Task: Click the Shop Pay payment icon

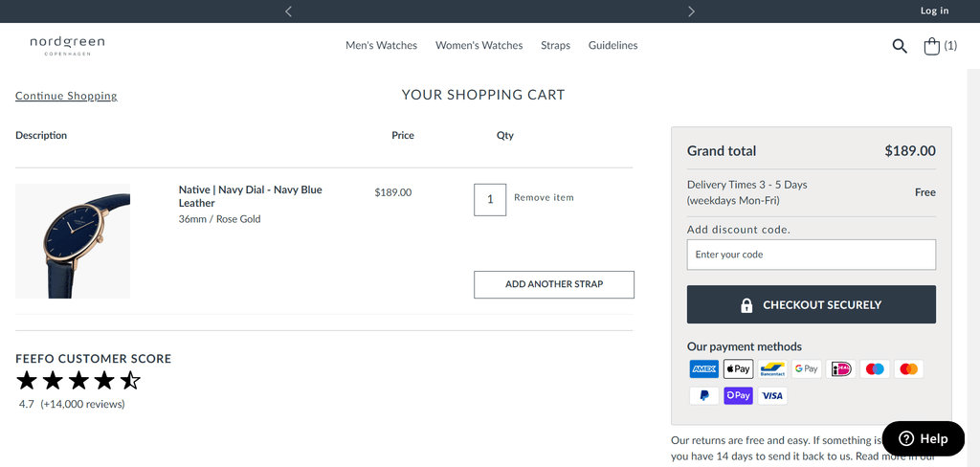Action: pyautogui.click(x=738, y=396)
